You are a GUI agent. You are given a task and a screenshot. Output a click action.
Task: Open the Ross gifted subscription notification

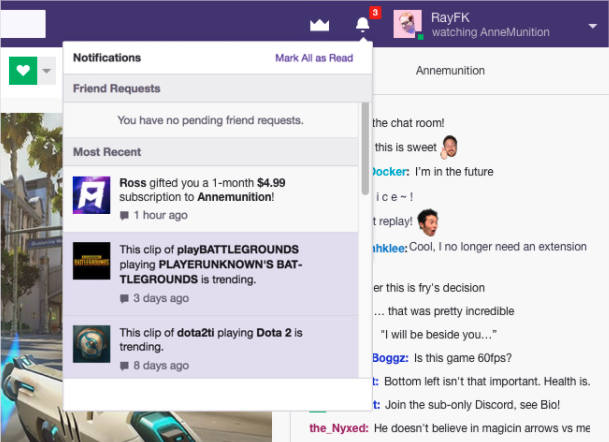click(211, 199)
